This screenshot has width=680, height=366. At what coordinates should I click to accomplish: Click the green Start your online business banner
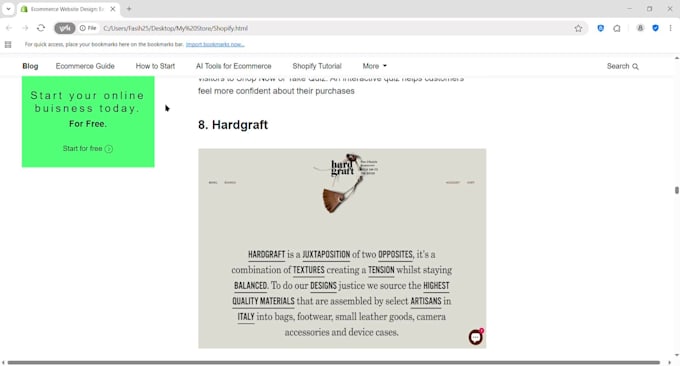pyautogui.click(x=88, y=122)
